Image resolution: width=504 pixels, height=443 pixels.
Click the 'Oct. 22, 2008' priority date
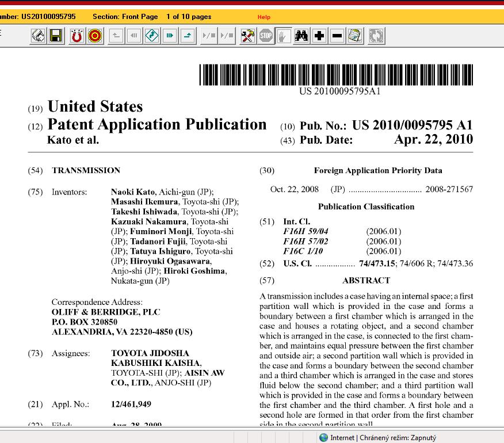295,189
